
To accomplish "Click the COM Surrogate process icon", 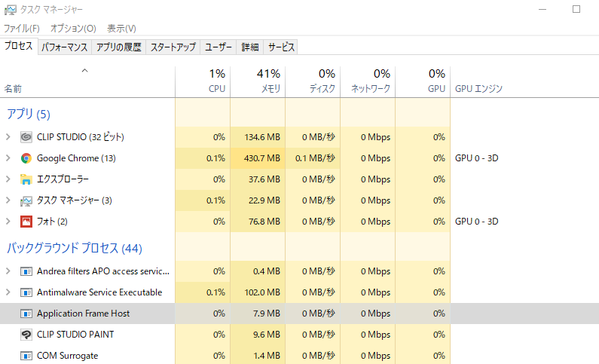I will tap(26, 356).
